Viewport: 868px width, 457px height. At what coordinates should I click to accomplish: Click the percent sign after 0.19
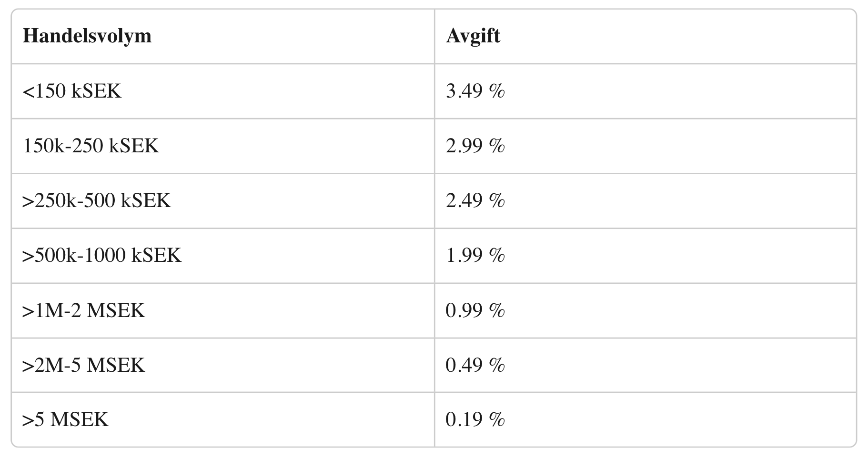click(x=496, y=419)
